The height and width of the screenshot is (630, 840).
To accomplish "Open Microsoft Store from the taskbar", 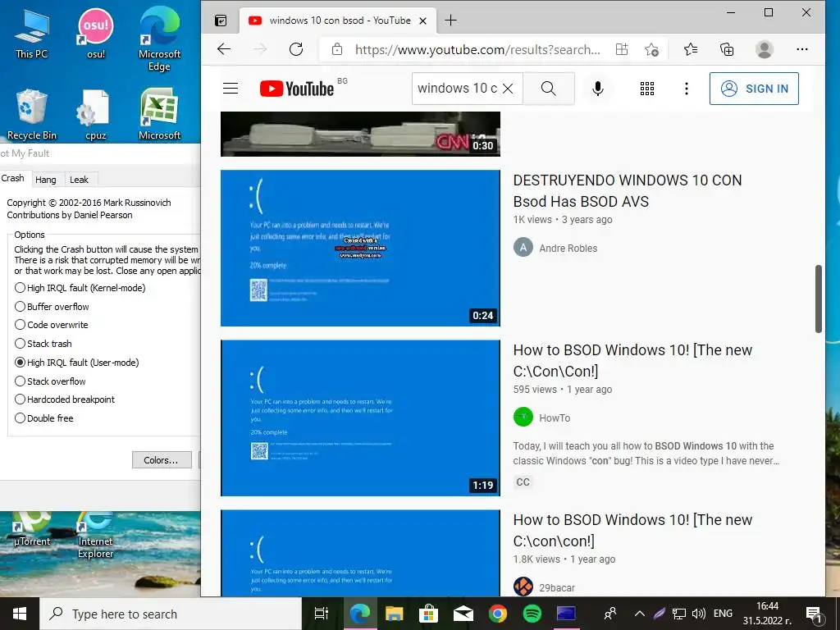I will (x=428, y=614).
